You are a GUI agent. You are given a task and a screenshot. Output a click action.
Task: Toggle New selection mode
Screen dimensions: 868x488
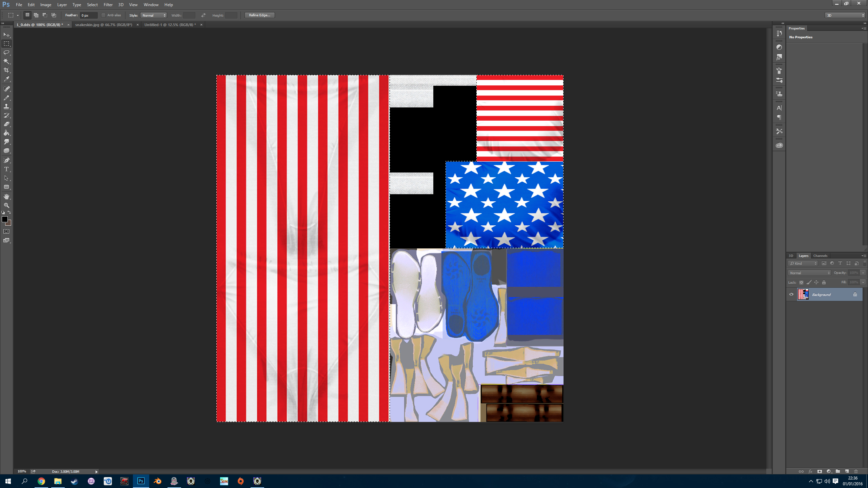(27, 15)
